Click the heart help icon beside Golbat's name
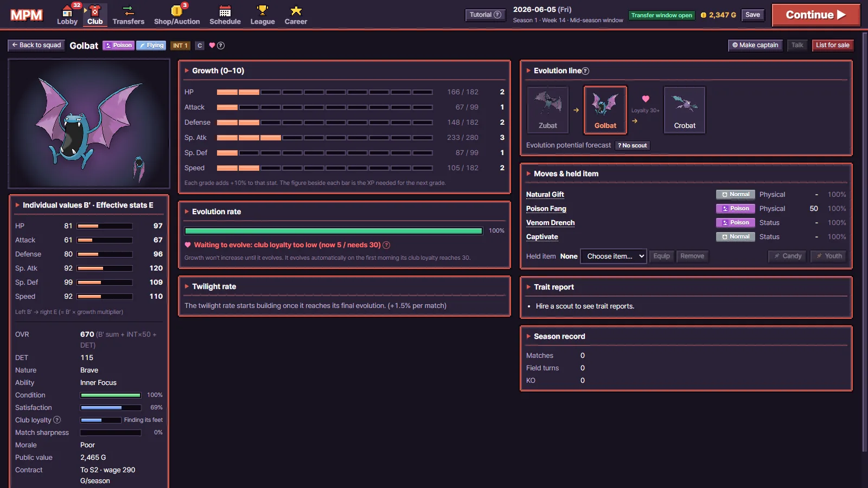The height and width of the screenshot is (488, 868). (x=221, y=46)
